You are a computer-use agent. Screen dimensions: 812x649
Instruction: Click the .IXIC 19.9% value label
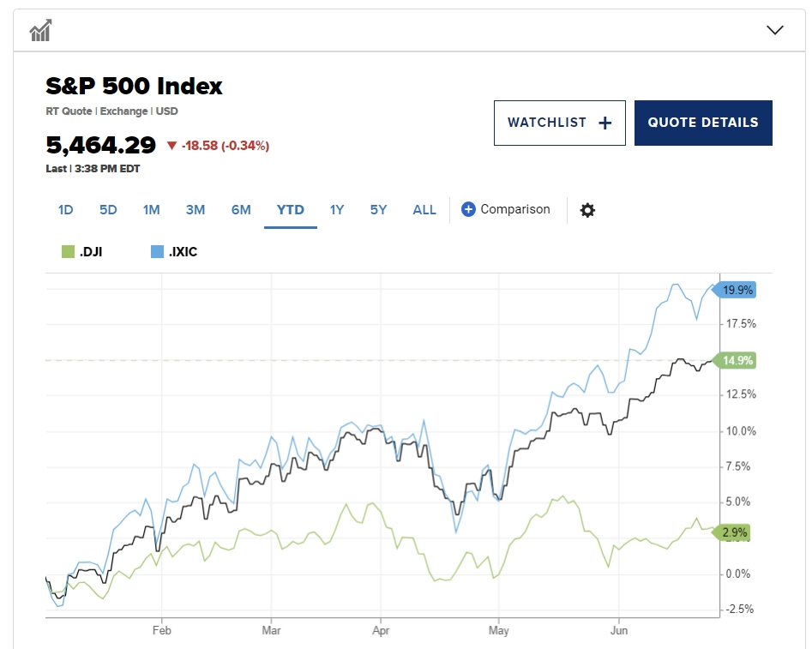[737, 290]
